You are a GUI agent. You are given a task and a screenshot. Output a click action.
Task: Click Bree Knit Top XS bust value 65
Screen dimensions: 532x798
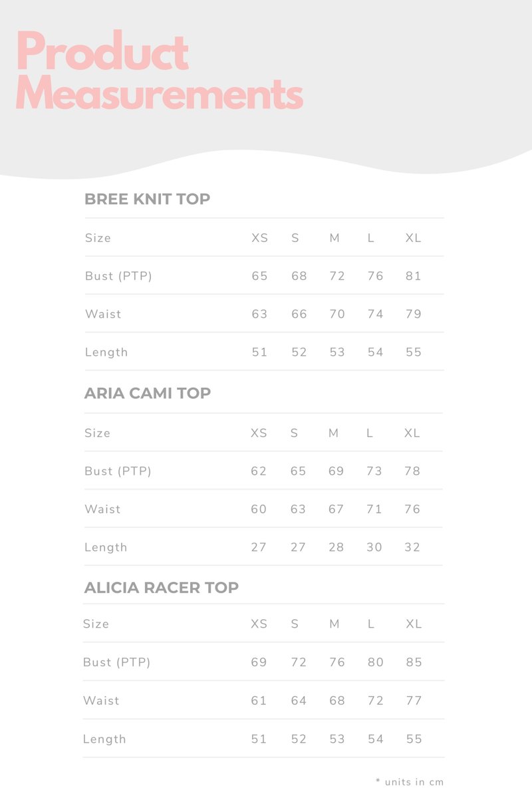tap(259, 276)
